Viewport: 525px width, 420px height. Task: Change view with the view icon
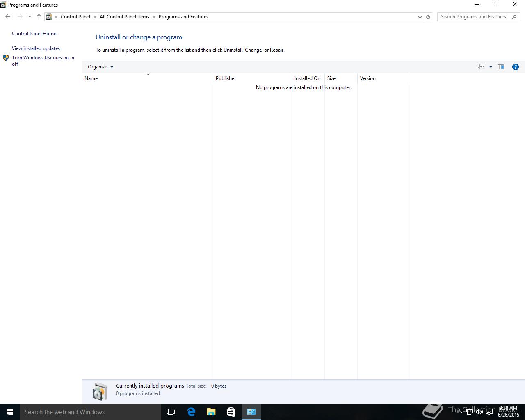[481, 67]
